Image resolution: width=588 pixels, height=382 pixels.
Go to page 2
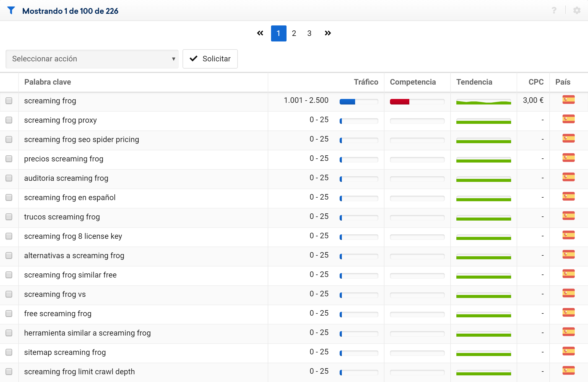[x=294, y=33]
